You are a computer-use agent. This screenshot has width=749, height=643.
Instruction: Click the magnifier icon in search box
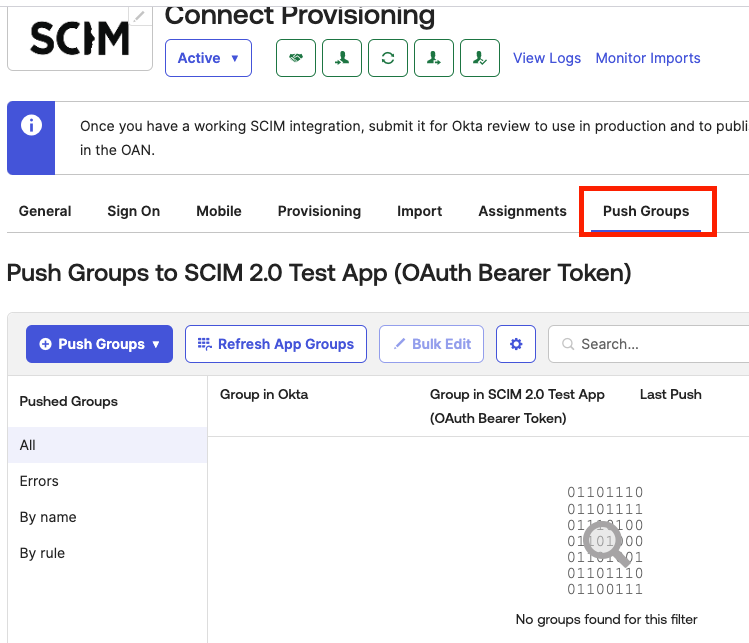568,344
